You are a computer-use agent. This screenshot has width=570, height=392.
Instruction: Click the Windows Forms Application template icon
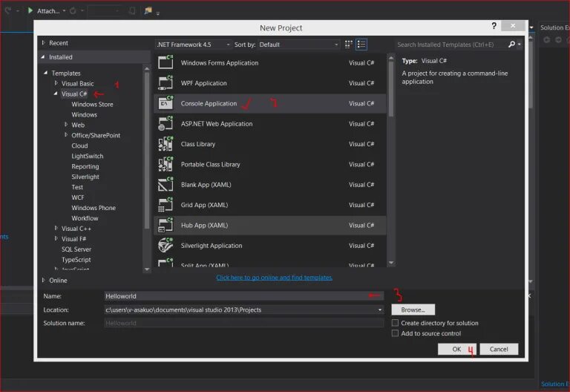click(x=166, y=62)
